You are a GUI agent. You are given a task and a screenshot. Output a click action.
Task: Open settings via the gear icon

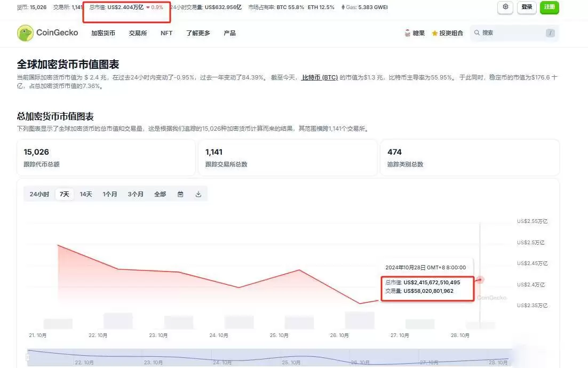pos(505,7)
